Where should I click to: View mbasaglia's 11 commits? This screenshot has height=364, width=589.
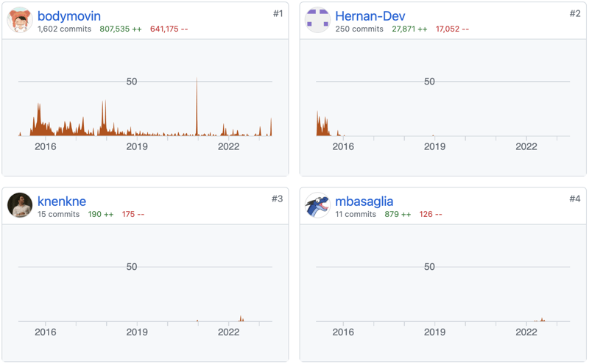(356, 215)
